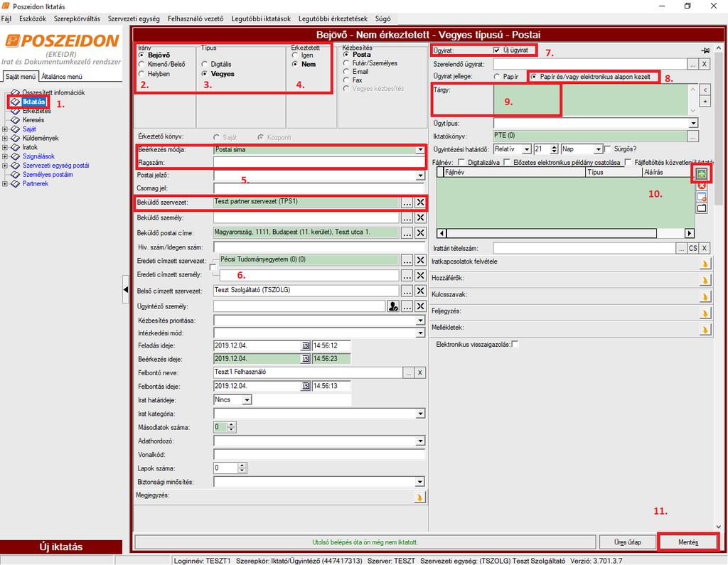
Task: Open calendar for Feladás ideje
Action: pyautogui.click(x=306, y=345)
